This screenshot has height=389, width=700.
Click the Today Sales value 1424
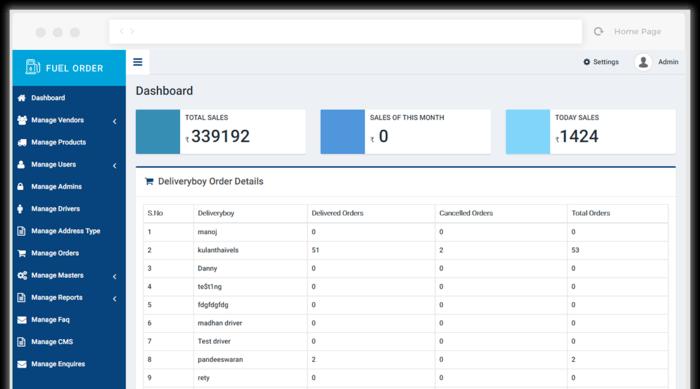[579, 136]
